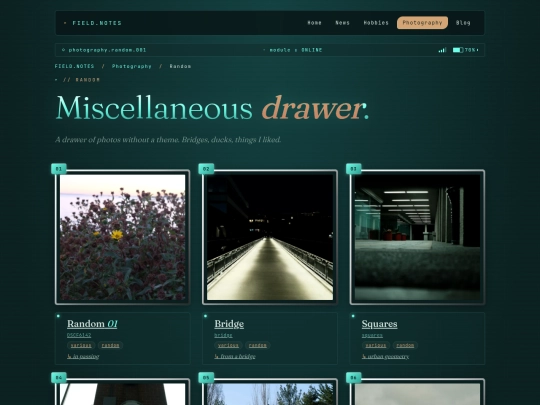Open the Home nav item
The width and height of the screenshot is (540, 405).
314,23
